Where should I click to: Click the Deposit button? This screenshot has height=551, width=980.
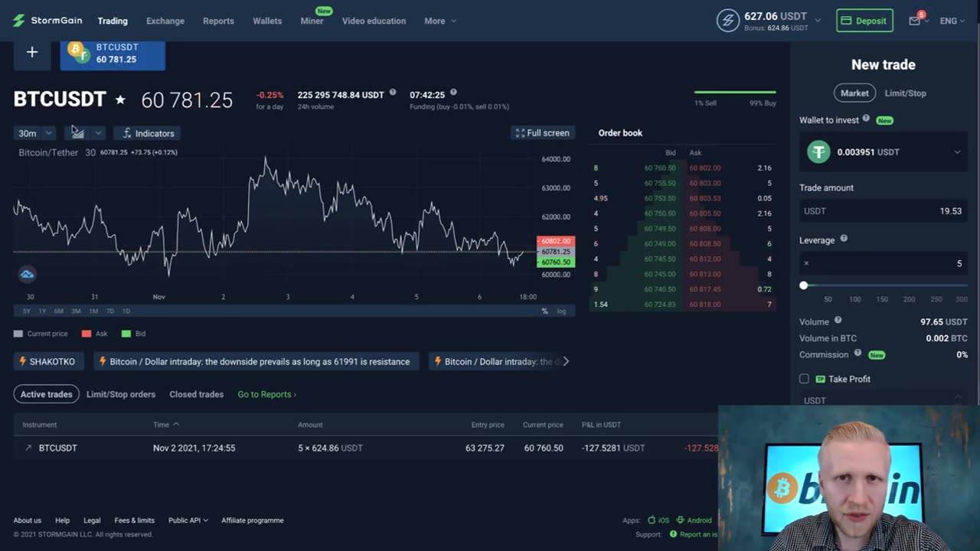(864, 21)
